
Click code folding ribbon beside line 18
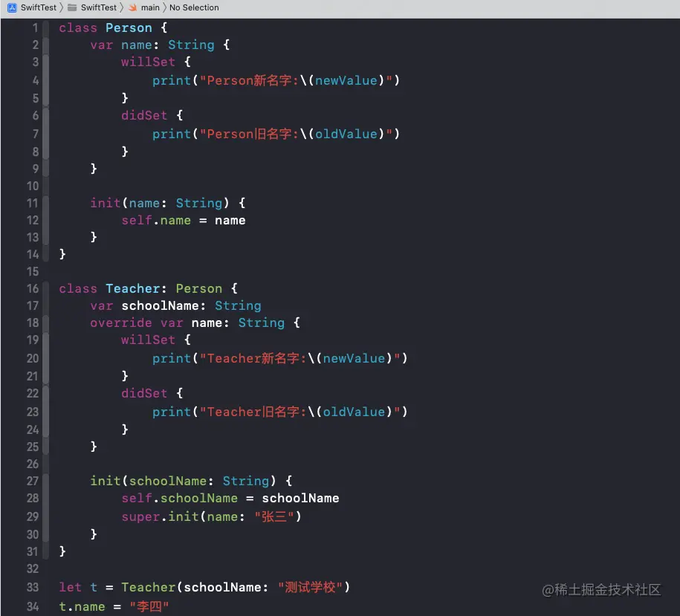[46, 323]
